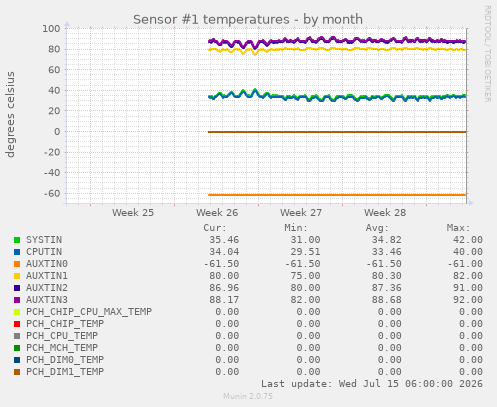Image resolution: width=497 pixels, height=407 pixels.
Task: Click the PCH_CHIP_TEMP legend label
Action: [x=65, y=324]
